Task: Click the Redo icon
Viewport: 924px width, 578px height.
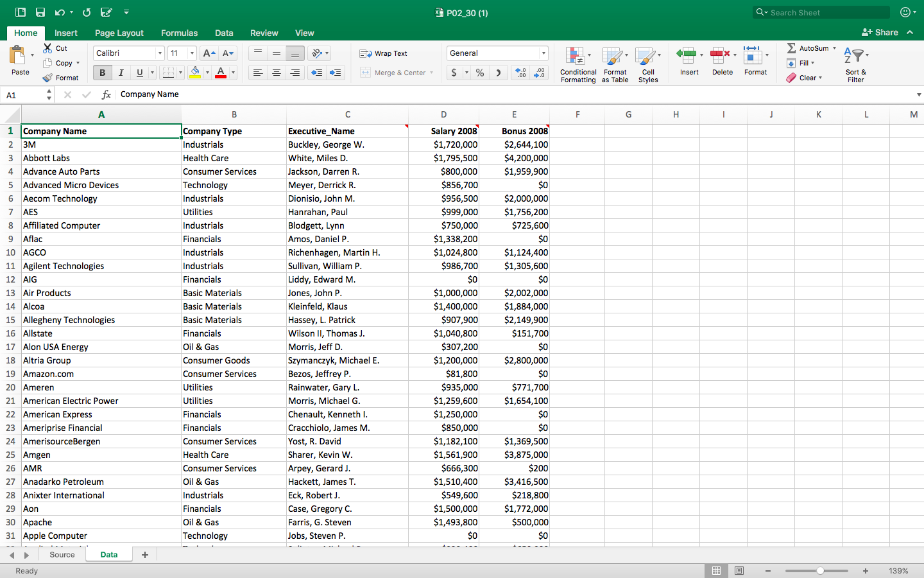Action: point(87,12)
